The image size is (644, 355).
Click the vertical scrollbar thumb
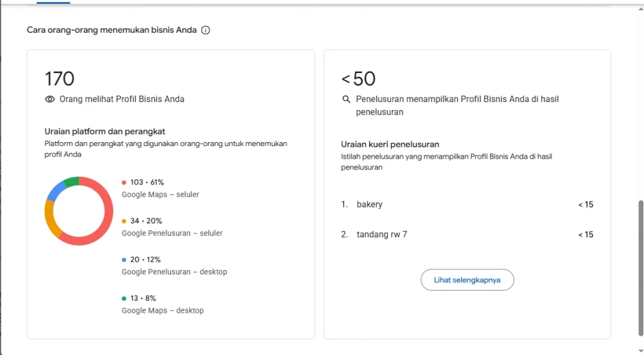pos(641,268)
